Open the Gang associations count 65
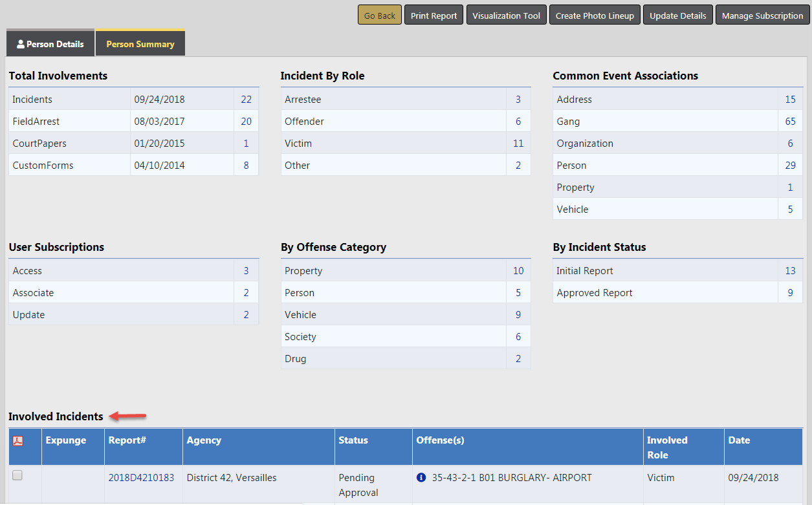Viewport: 812px width, 505px height. click(790, 122)
